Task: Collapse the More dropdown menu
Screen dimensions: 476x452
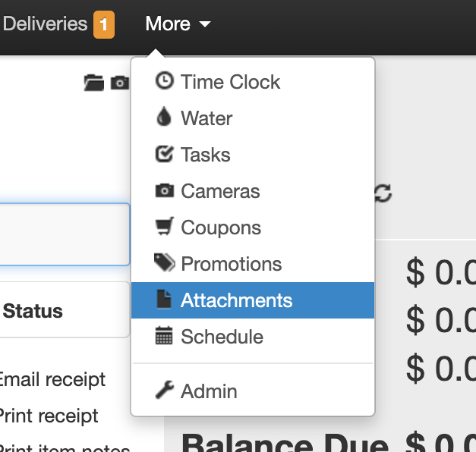Action: 178,24
